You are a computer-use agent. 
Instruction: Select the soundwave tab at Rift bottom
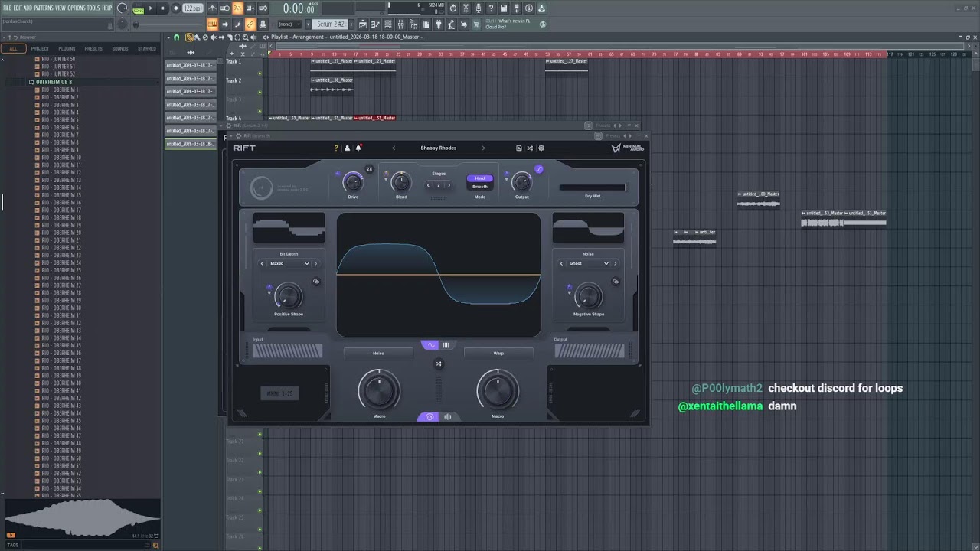(448, 417)
